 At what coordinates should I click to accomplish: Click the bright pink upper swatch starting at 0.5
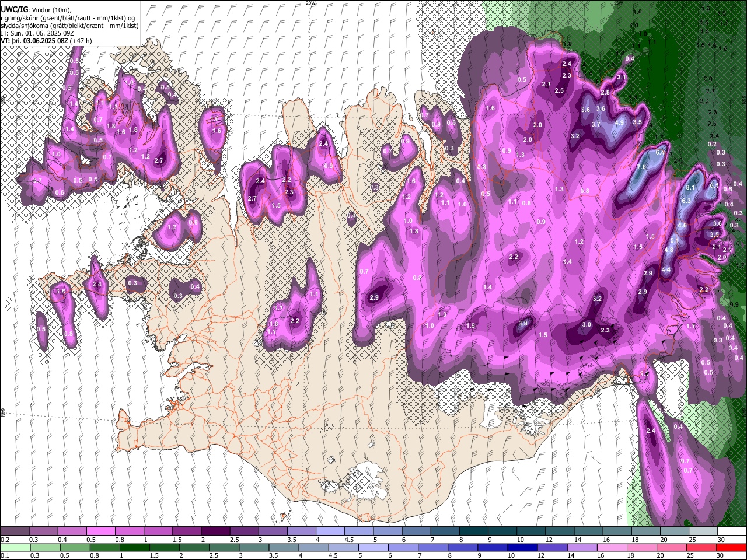click(100, 531)
